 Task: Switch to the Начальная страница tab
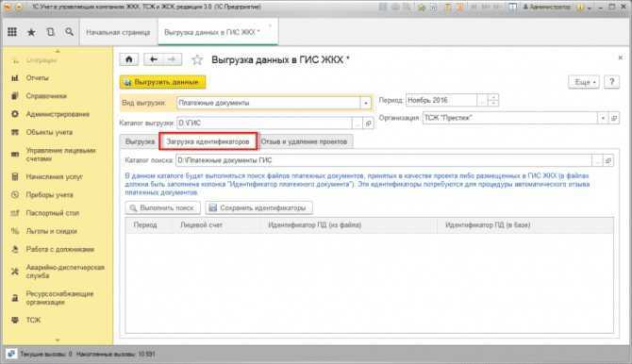click(x=118, y=32)
